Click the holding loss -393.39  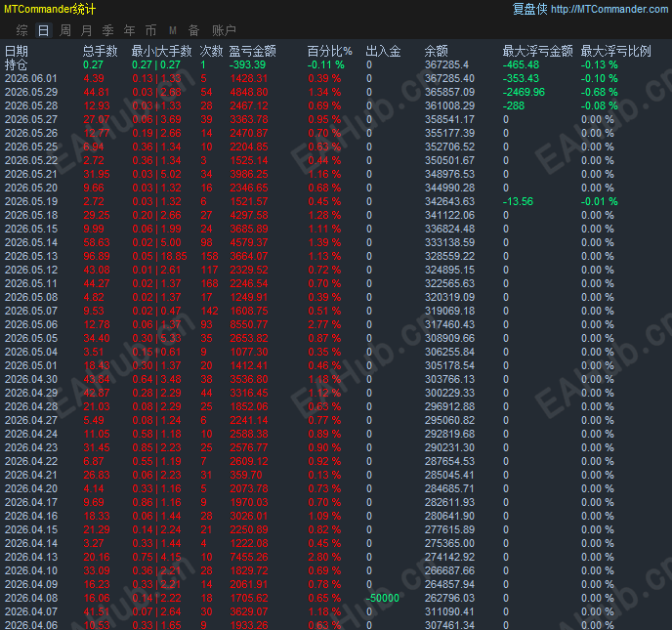(x=247, y=65)
